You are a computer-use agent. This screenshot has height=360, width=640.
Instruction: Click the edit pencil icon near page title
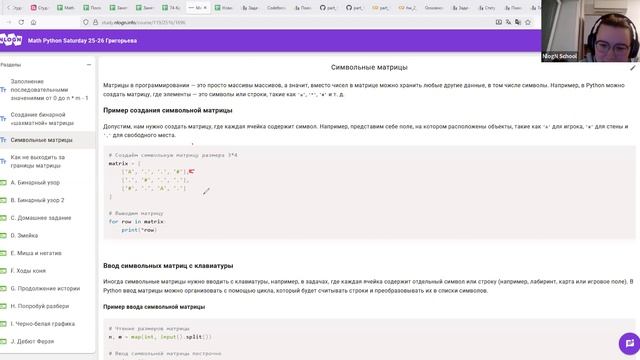click(633, 68)
